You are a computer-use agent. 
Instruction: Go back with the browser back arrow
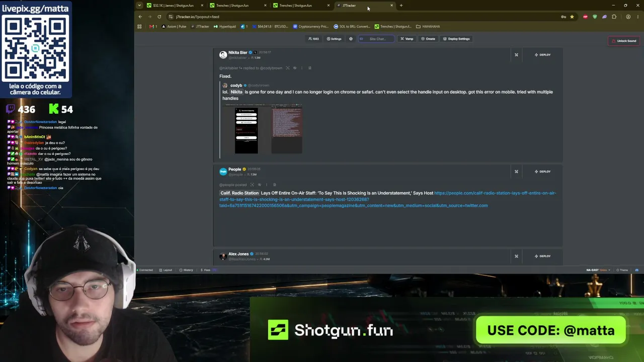pyautogui.click(x=140, y=17)
